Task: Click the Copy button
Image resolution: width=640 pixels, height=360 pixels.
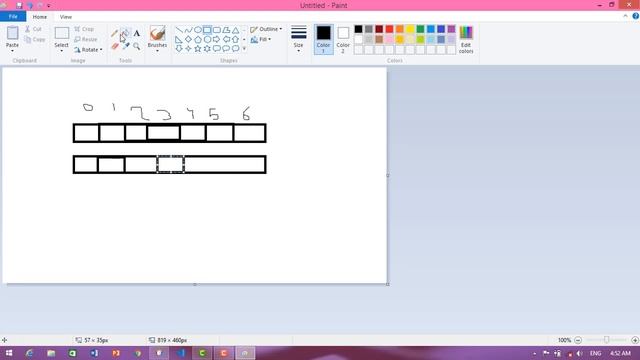Action: (35, 39)
